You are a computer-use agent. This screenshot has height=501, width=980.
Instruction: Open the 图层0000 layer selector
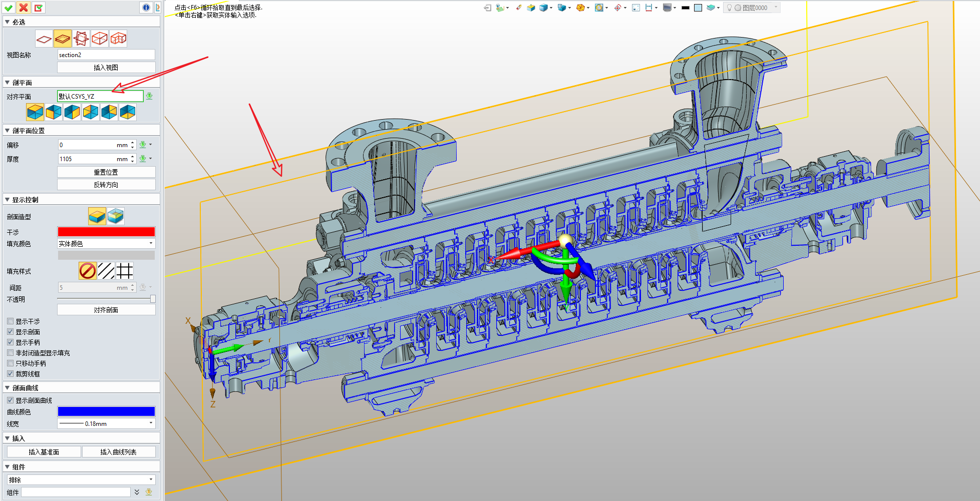pos(752,8)
